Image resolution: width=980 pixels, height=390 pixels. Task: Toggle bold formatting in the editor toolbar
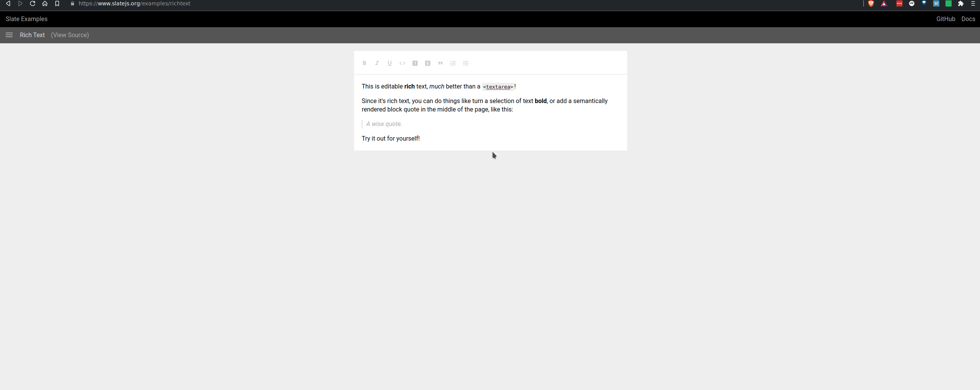(364, 63)
